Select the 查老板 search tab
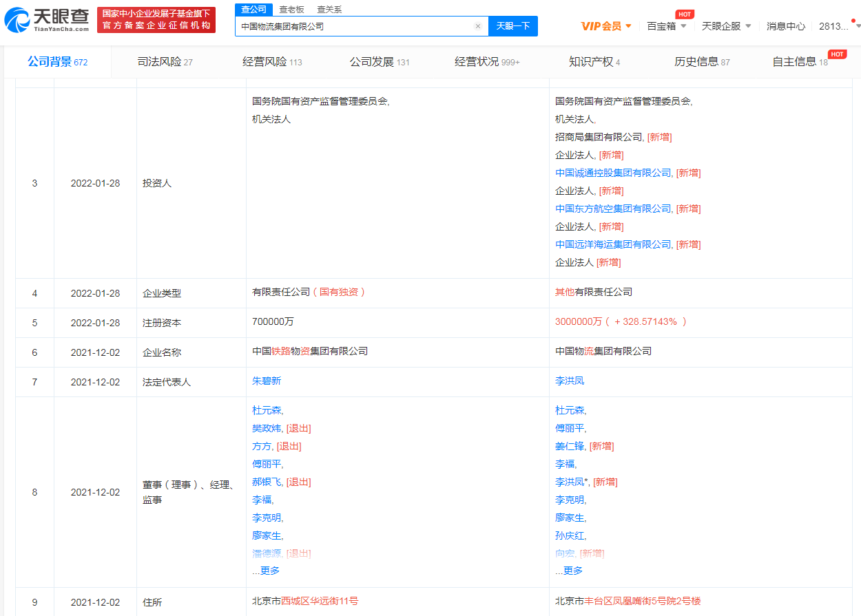The width and height of the screenshot is (861, 616). point(291,10)
